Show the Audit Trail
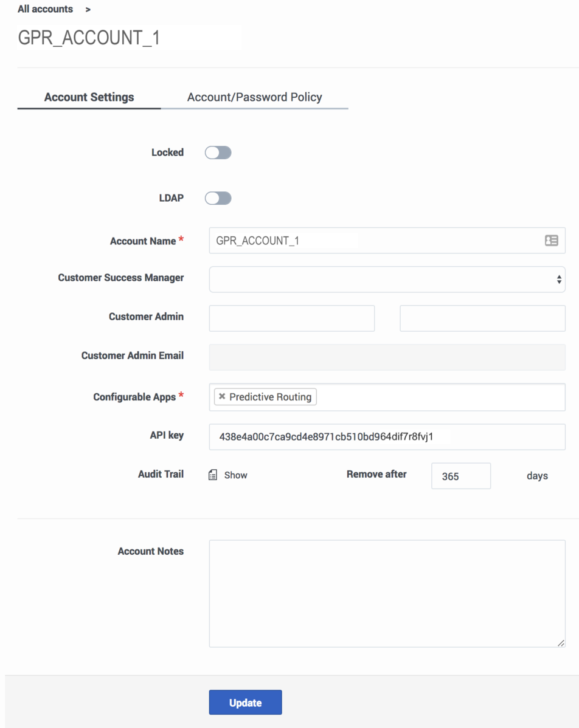The height and width of the screenshot is (728, 579). click(x=235, y=475)
